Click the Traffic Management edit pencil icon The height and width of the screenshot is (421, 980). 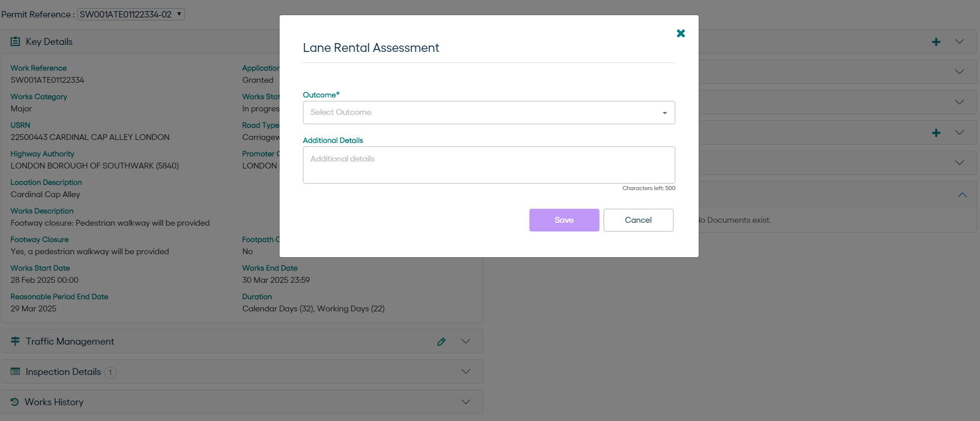click(x=441, y=342)
